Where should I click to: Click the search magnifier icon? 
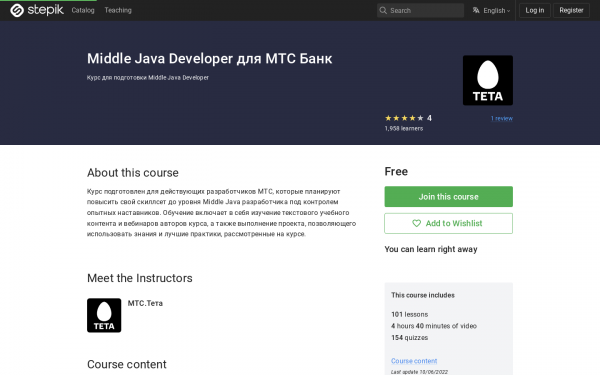pos(383,11)
